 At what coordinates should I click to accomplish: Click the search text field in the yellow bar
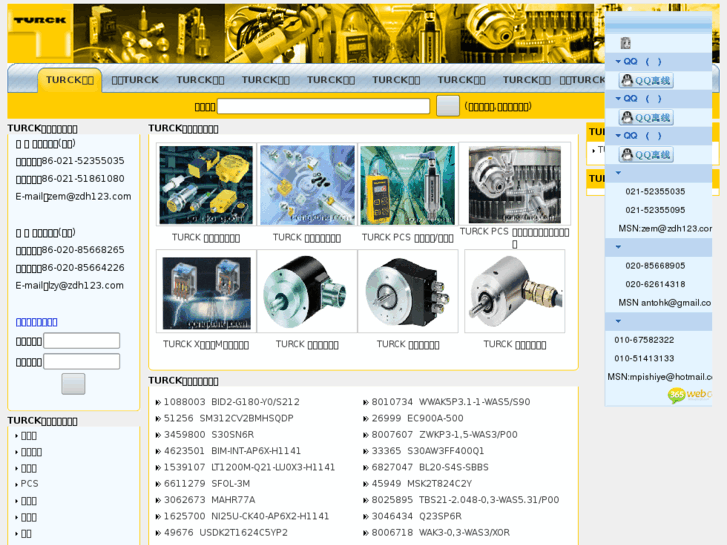323,106
